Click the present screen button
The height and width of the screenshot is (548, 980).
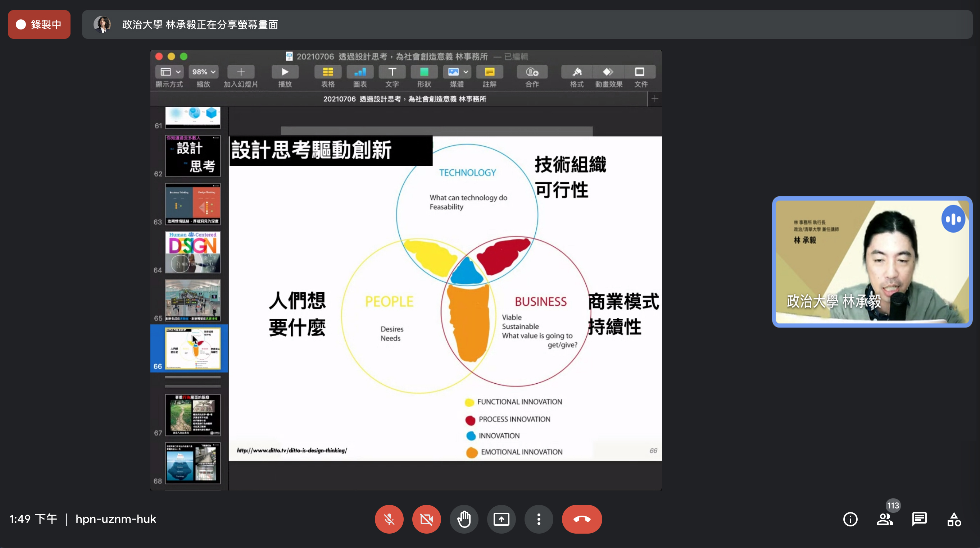501,519
